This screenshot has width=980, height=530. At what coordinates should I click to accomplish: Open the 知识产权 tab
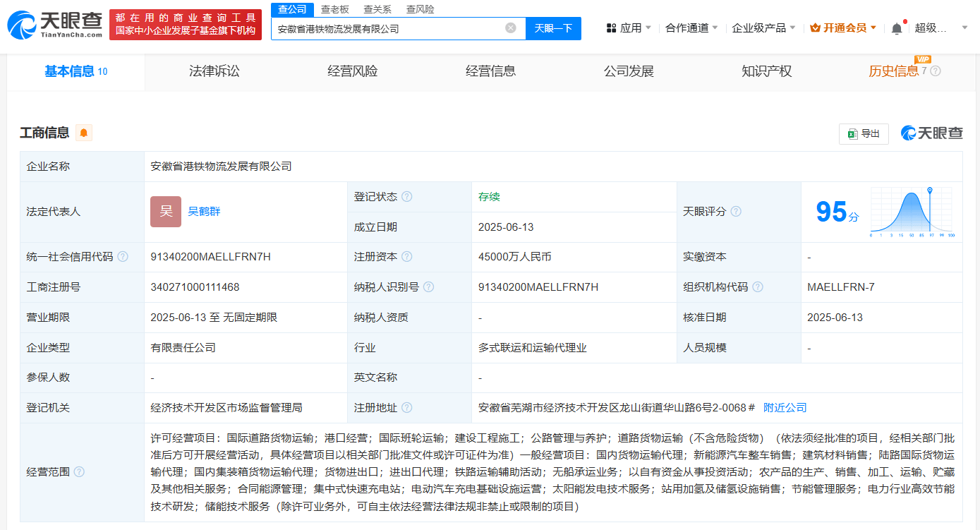(x=766, y=71)
